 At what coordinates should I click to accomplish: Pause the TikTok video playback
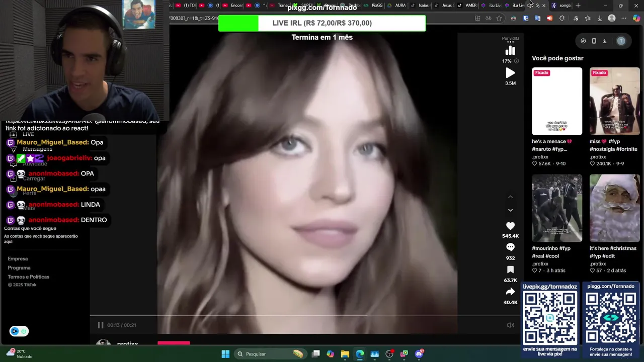tap(100, 325)
